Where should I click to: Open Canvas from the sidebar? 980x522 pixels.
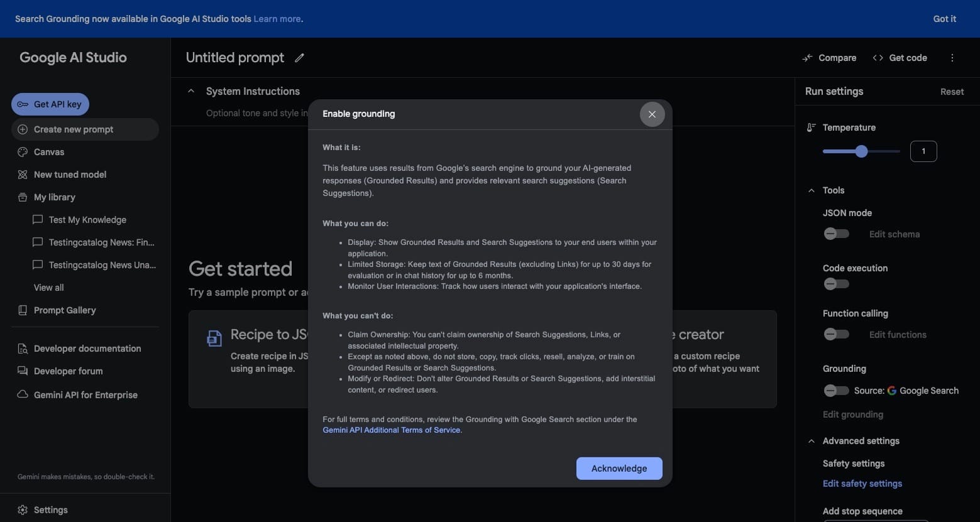[48, 151]
